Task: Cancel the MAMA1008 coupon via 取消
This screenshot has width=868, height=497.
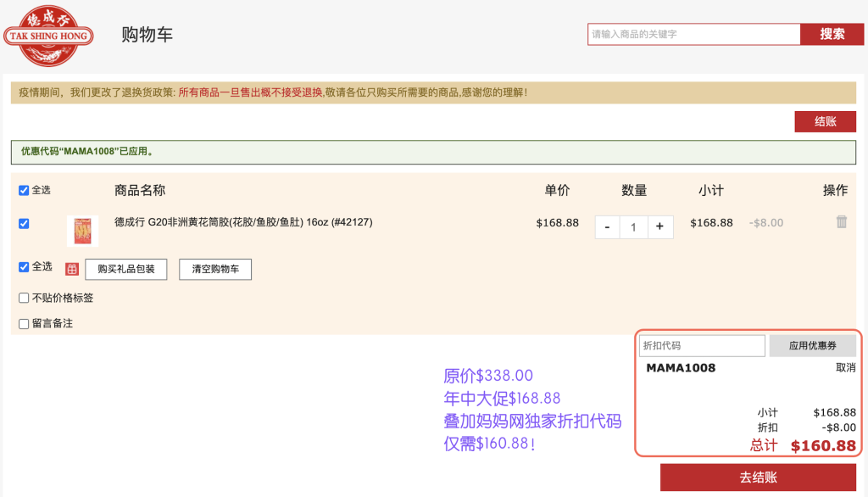Action: [845, 368]
